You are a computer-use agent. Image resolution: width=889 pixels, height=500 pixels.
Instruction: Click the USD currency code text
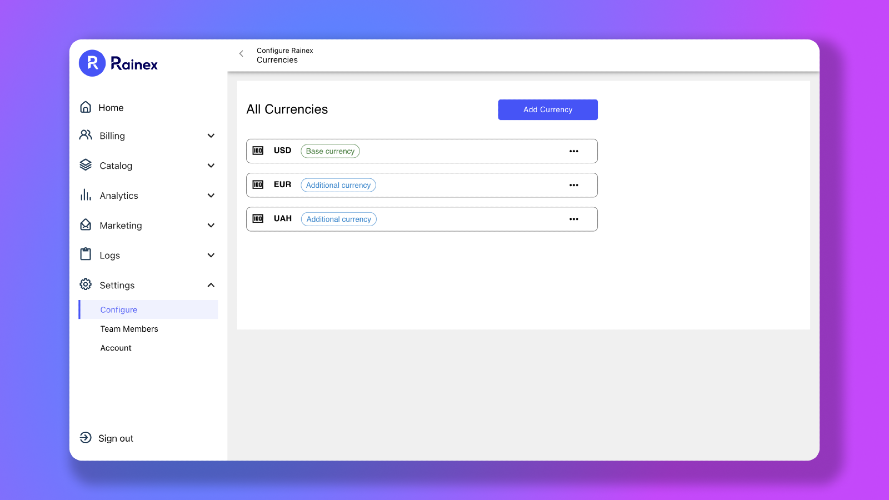point(282,151)
